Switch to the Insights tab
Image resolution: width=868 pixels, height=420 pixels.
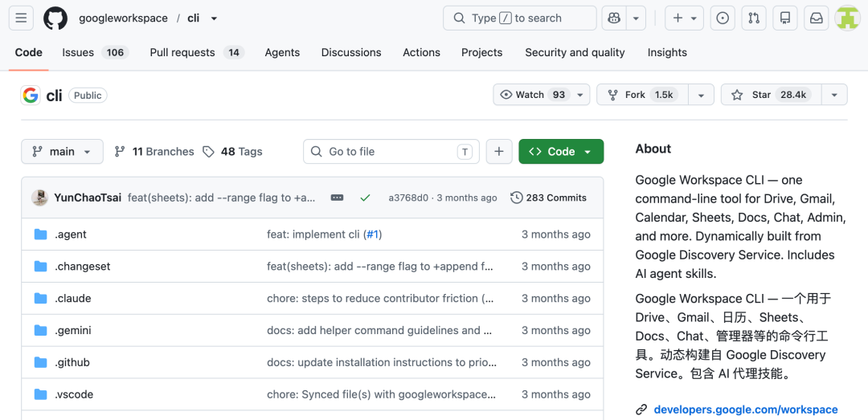coord(667,52)
